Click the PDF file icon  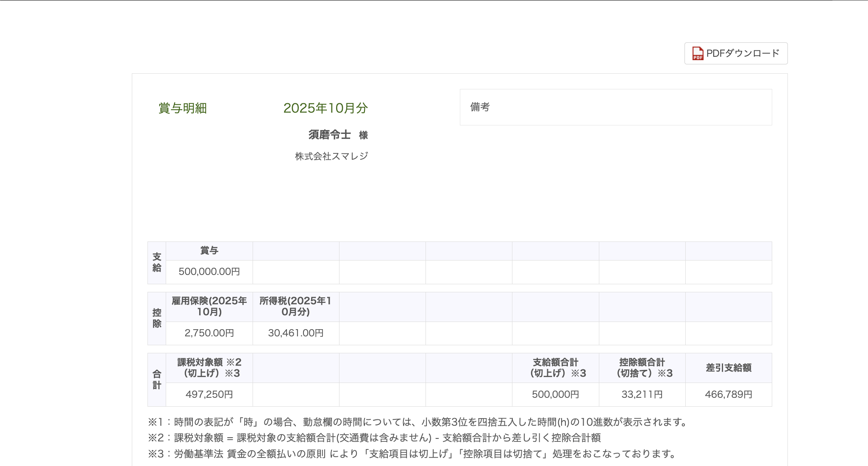coord(698,53)
